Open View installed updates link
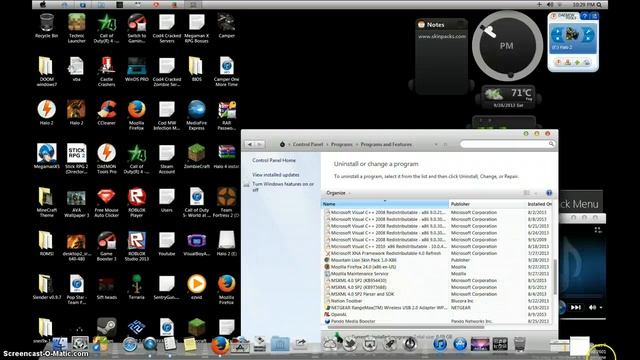 click(x=276, y=175)
